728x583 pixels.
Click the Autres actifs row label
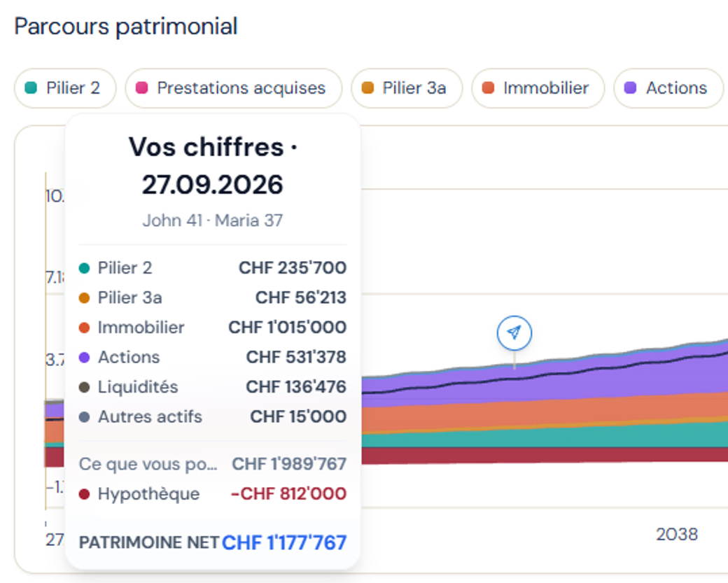pos(150,416)
